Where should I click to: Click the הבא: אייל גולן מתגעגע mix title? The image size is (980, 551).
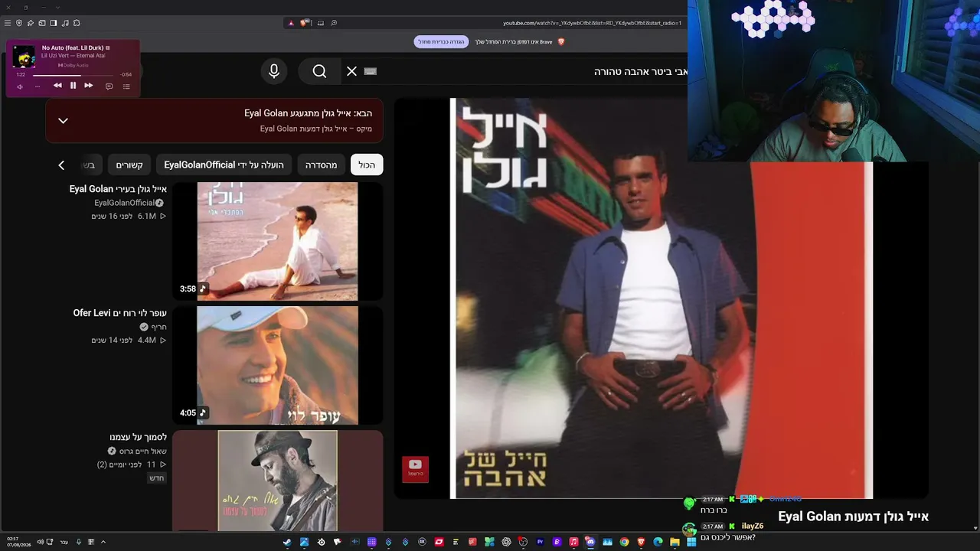(309, 113)
